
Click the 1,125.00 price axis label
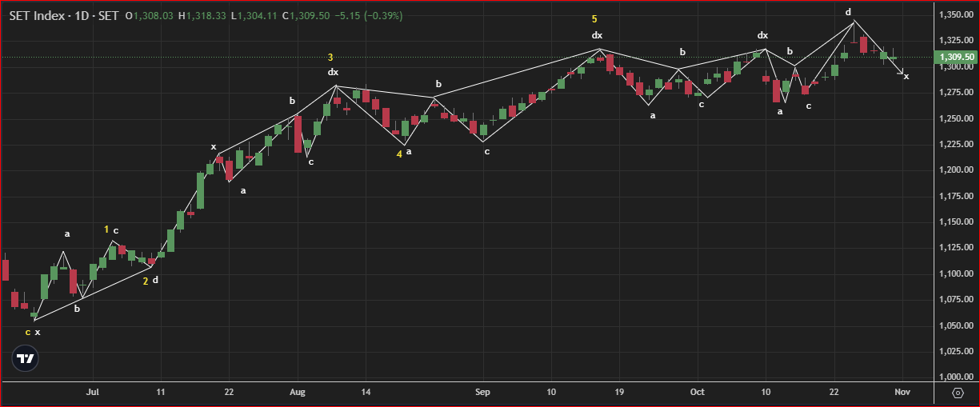pos(956,248)
